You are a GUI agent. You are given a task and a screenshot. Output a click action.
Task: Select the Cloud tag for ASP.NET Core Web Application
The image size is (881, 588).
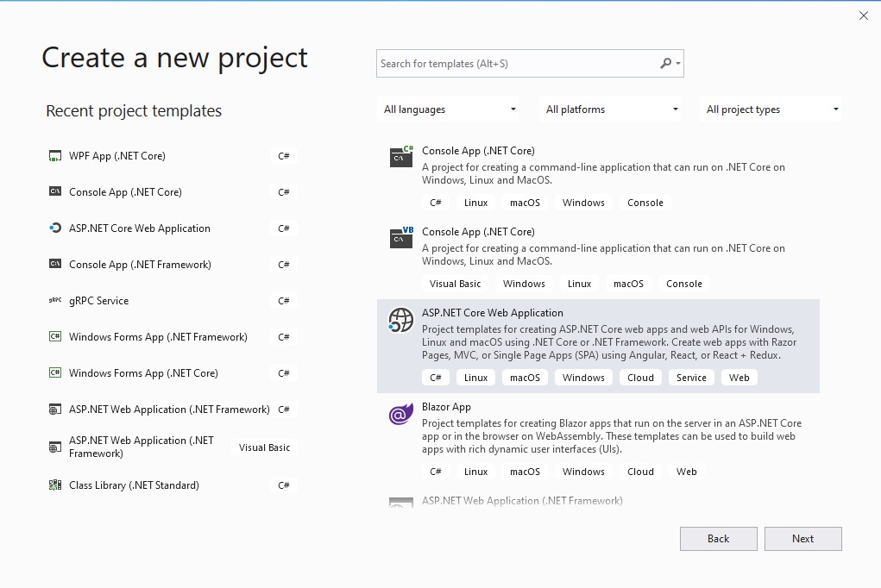640,377
